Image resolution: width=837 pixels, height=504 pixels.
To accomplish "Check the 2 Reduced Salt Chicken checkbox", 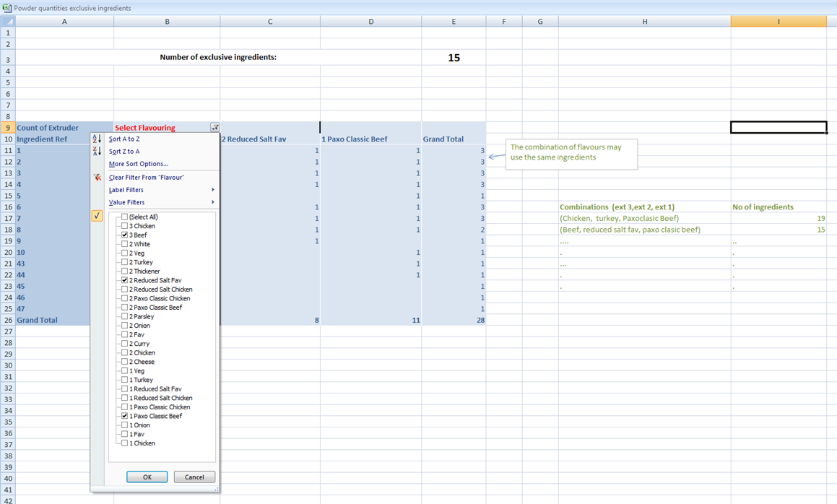I will click(124, 290).
